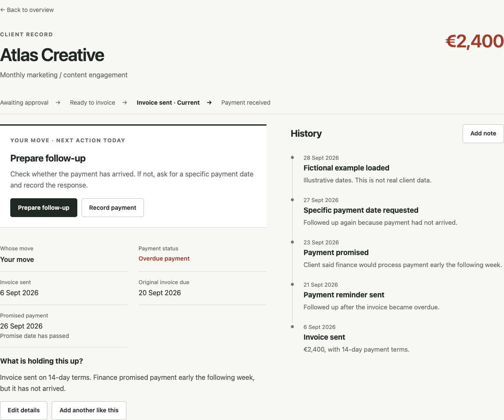Click the 'Monthly marketing / content engagement' subtitle
This screenshot has height=420, width=504.
pos(64,75)
